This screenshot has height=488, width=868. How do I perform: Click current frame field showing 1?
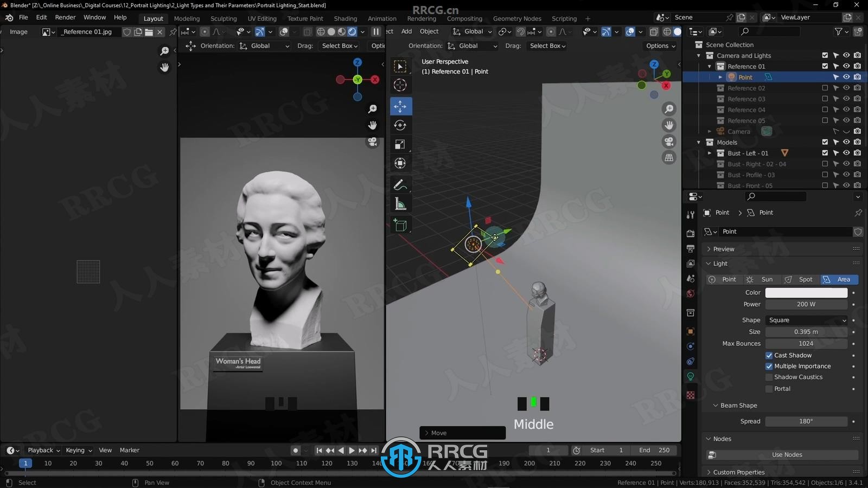pos(548,450)
